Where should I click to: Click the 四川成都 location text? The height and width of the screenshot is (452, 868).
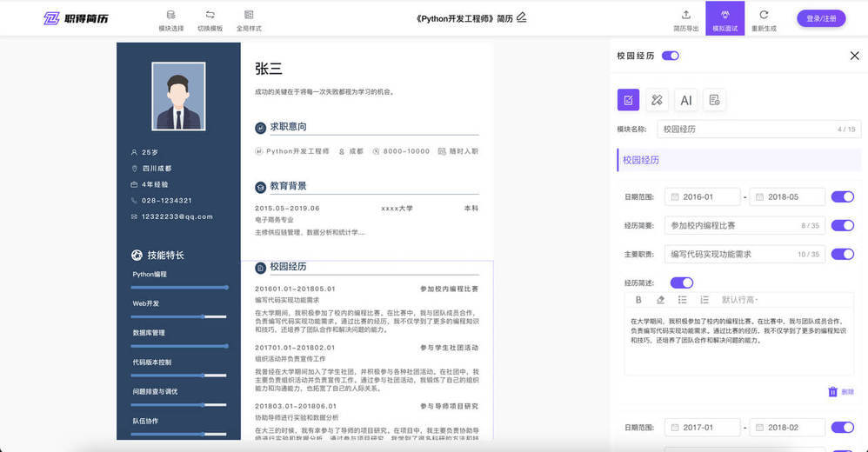[157, 168]
